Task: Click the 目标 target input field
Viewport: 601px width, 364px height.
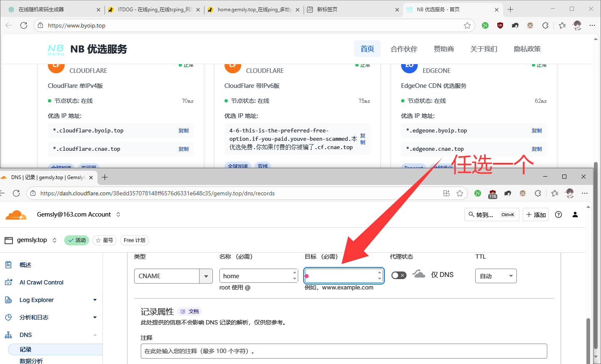Action: pyautogui.click(x=342, y=276)
